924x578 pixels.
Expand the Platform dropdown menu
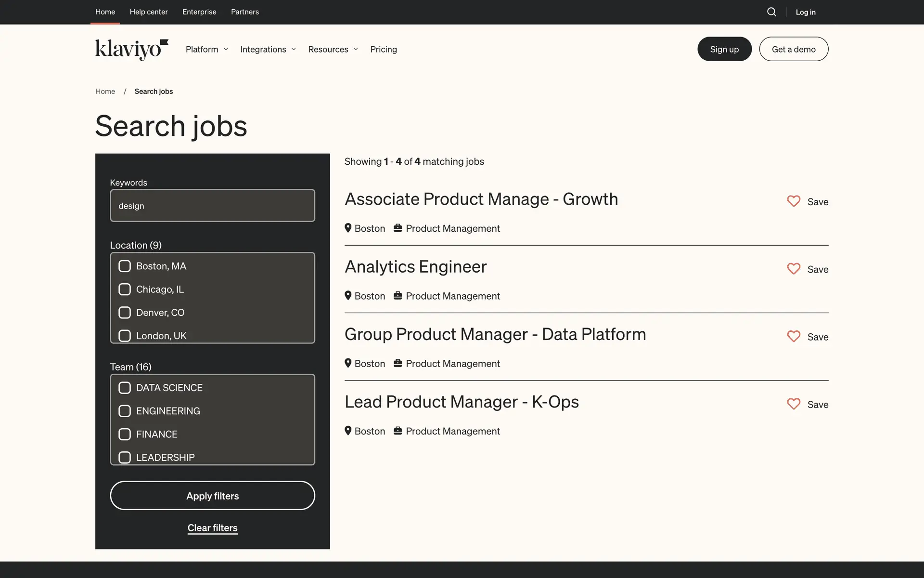tap(206, 49)
